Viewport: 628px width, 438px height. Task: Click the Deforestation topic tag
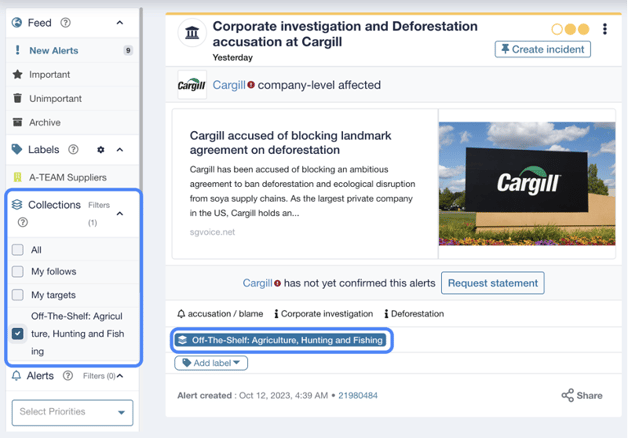pos(414,314)
